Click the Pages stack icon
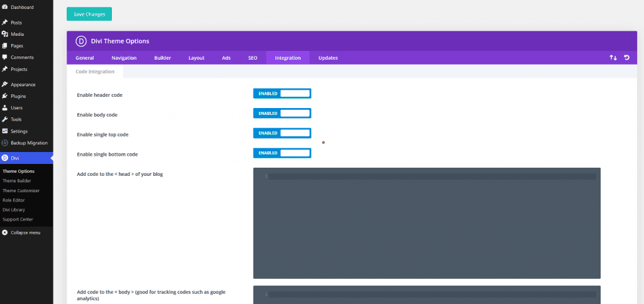Image resolution: width=644 pixels, height=304 pixels. coord(5,46)
